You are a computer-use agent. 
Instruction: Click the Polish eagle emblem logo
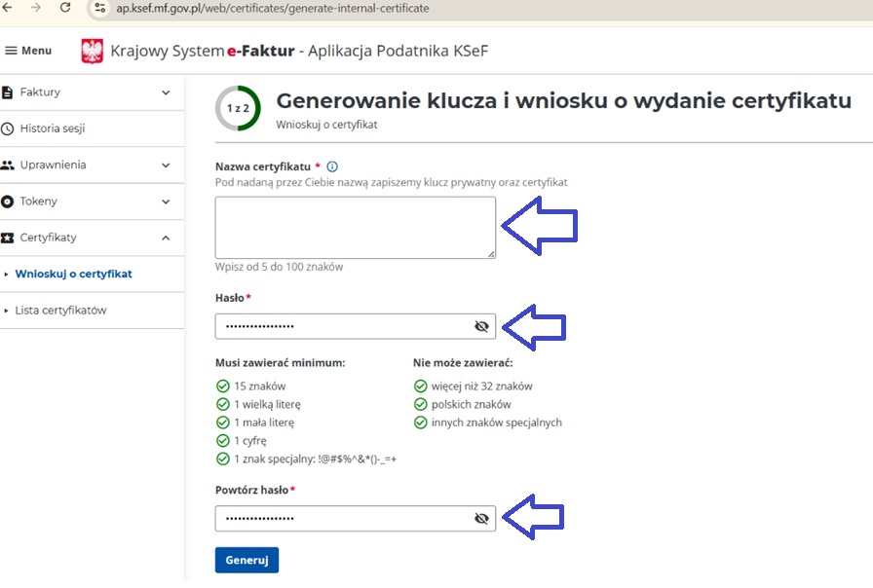[x=92, y=51]
